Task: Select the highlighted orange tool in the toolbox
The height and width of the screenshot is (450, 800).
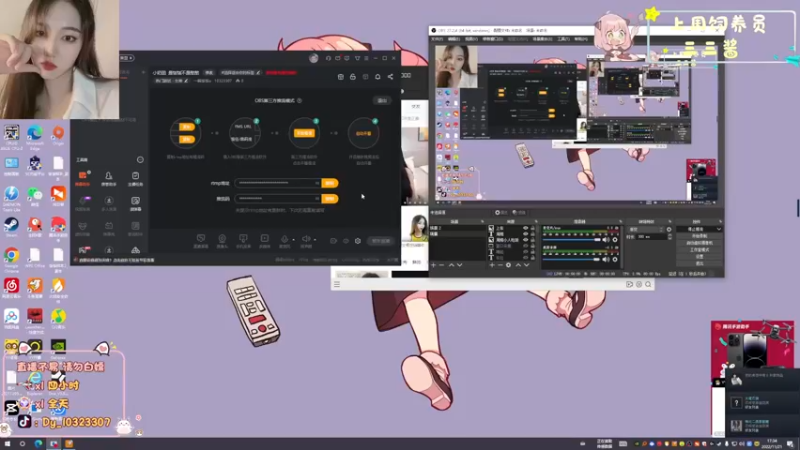Action: [x=82, y=177]
